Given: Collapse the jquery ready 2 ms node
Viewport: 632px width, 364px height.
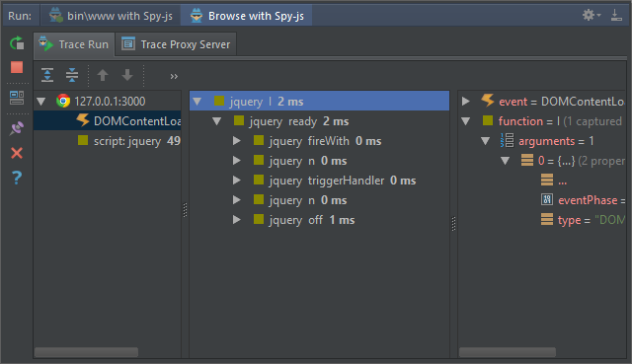Looking at the screenshot, I should coord(217,120).
